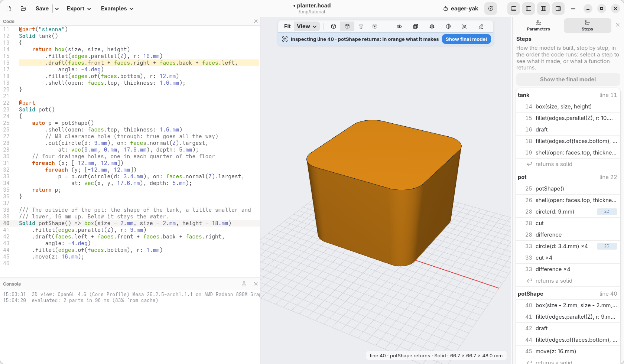Toggle the eye visibility icon in viewport toolbar
The image size is (624, 364).
coord(399,26)
